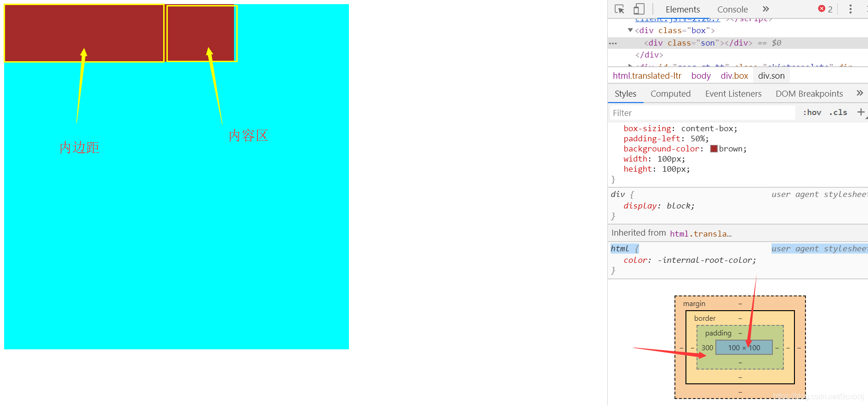Toggle the .cls class editor button
Viewport: 868px width, 405px height.
point(839,112)
